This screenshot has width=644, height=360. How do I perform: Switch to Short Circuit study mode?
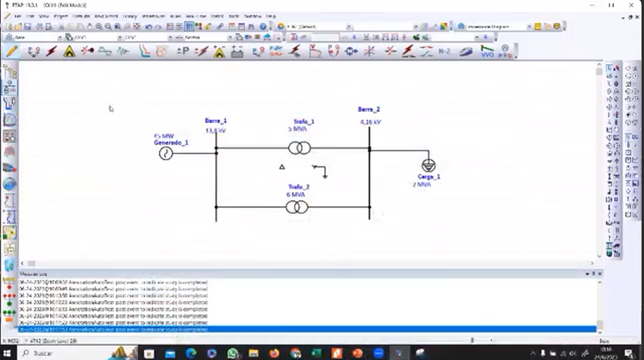(x=51, y=51)
